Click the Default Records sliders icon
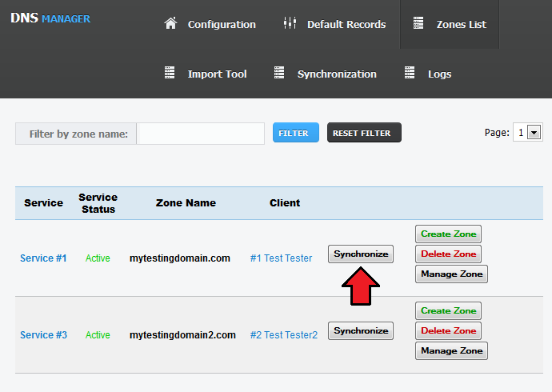The image size is (552, 392). click(x=290, y=24)
